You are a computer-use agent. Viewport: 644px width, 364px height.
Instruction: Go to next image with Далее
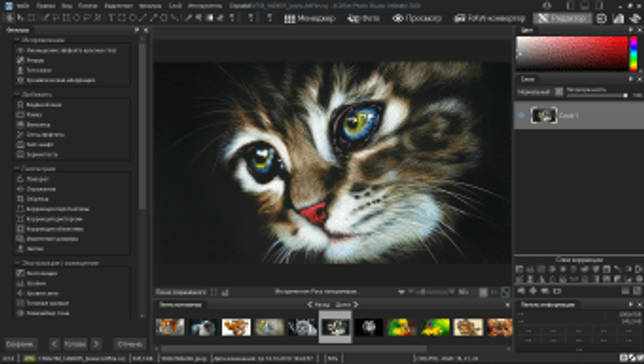pos(347,304)
